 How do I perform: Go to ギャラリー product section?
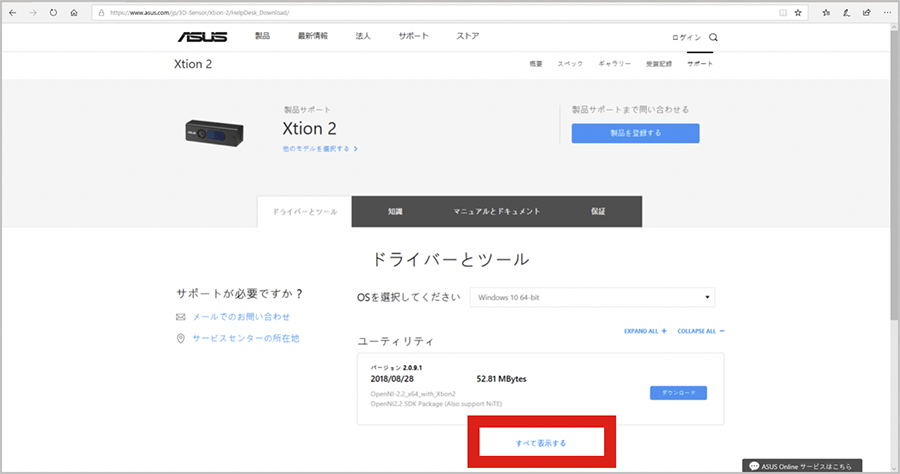point(615,64)
